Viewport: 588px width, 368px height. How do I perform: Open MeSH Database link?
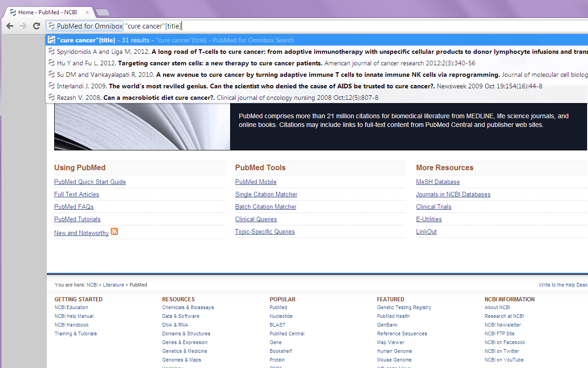click(438, 182)
